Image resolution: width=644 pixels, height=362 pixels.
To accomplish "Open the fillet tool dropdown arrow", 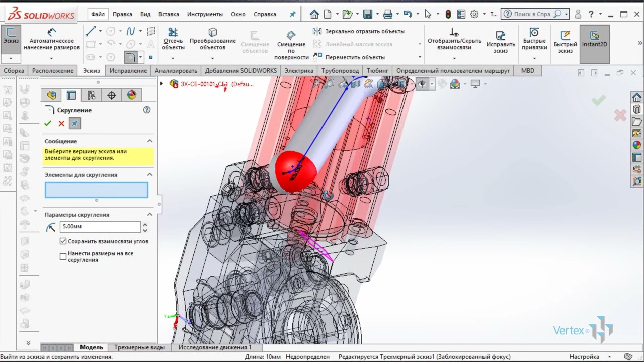I will point(140,57).
